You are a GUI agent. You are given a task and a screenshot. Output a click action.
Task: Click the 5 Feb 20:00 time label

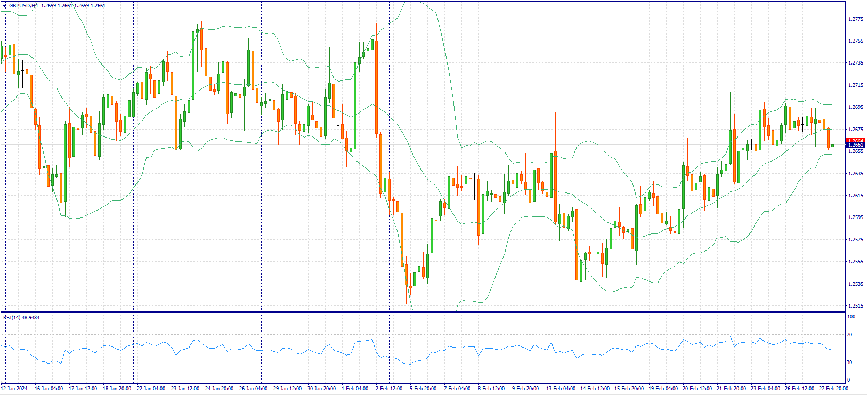[423, 389]
